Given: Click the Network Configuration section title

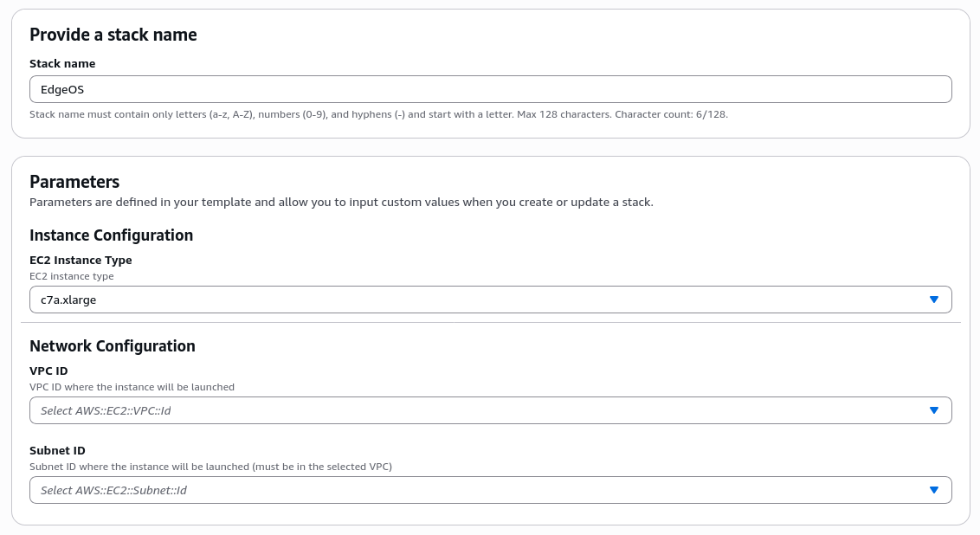Looking at the screenshot, I should click(113, 345).
